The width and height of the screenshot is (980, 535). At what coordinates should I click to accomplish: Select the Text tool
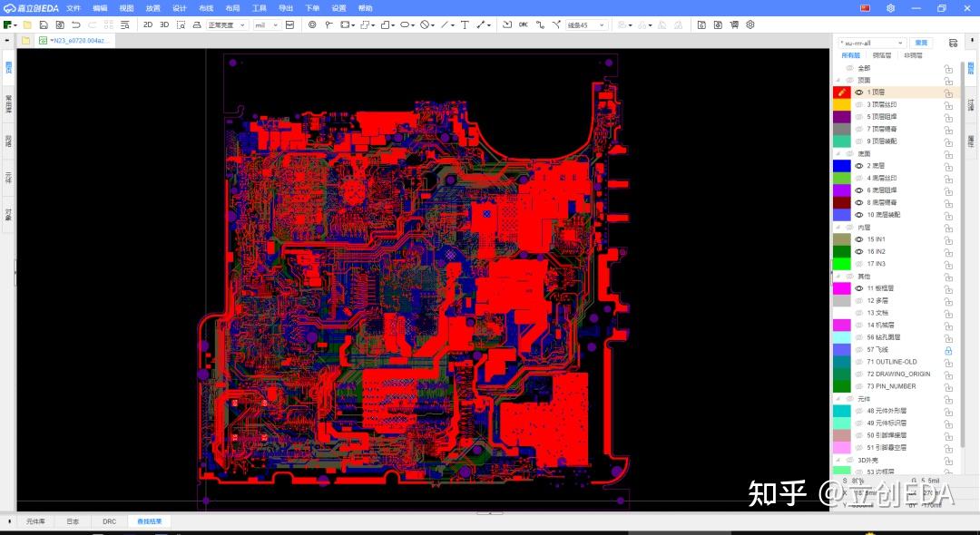pyautogui.click(x=465, y=25)
